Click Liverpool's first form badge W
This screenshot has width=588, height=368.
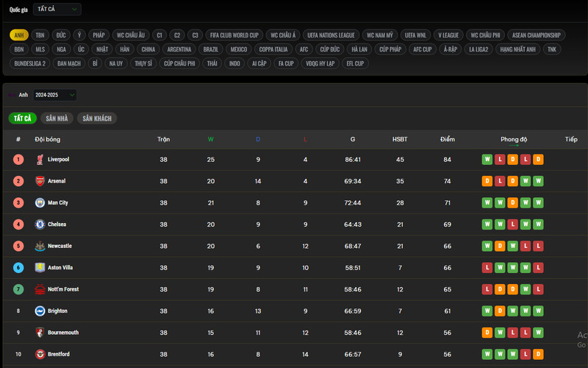click(x=487, y=160)
